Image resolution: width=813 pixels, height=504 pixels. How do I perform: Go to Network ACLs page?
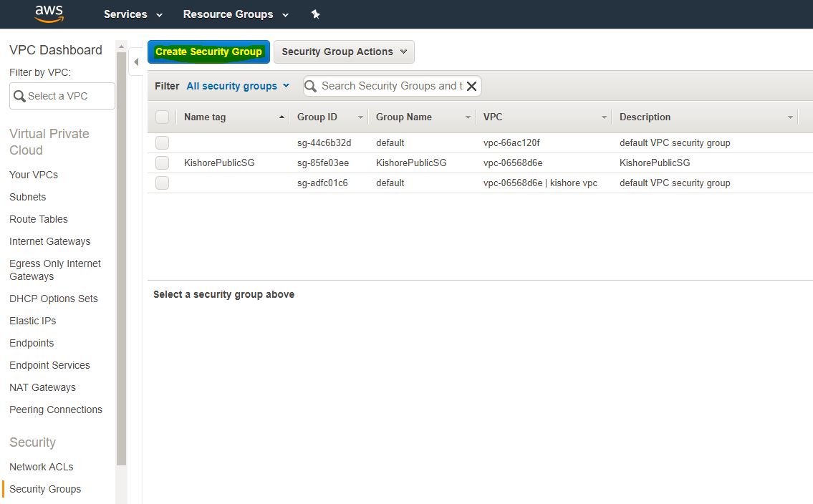42,467
